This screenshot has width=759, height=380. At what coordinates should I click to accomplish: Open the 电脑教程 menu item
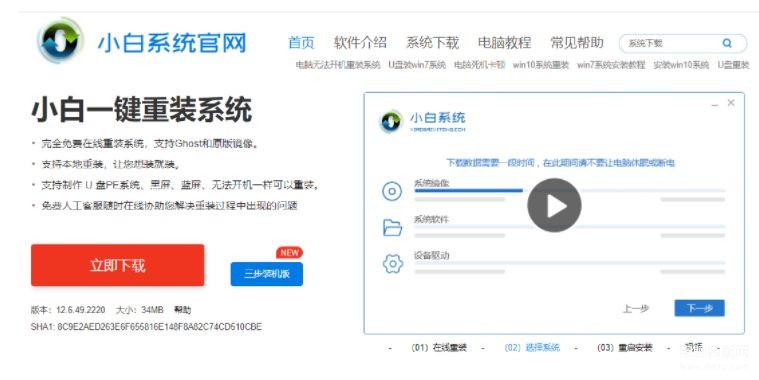point(504,43)
